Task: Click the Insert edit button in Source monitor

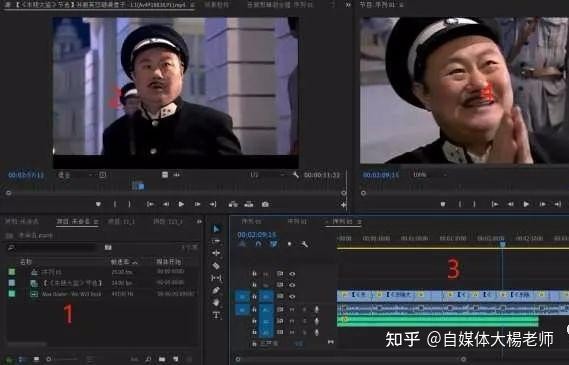Action: 233,204
